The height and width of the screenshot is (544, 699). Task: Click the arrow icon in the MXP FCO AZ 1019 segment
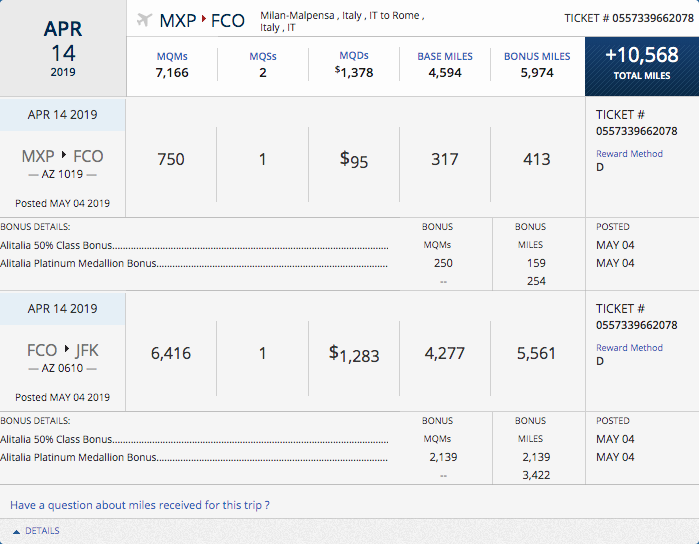point(64,157)
